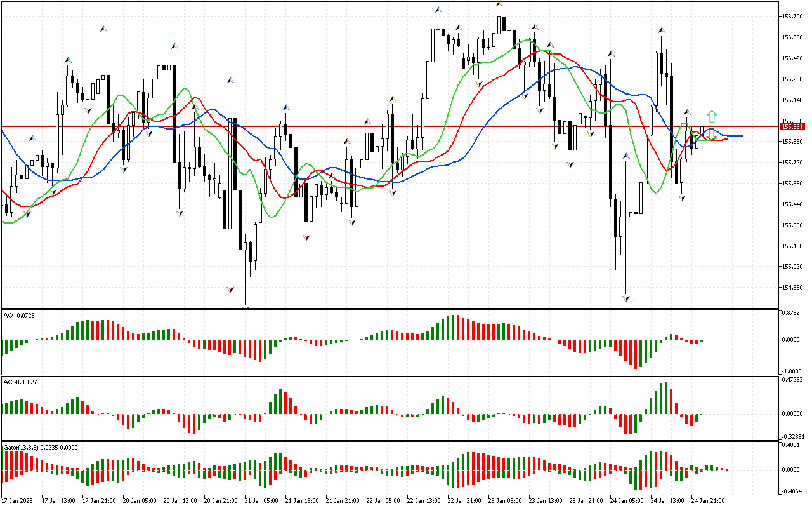Screen dimensions: 812x508
Task: Click the 17 Jan 21:00 time label
Action: tap(98, 501)
